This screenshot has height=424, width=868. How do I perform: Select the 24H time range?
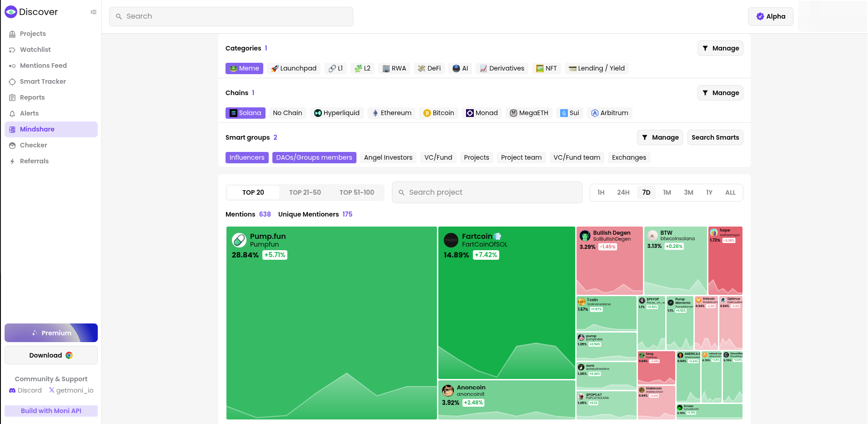(623, 192)
